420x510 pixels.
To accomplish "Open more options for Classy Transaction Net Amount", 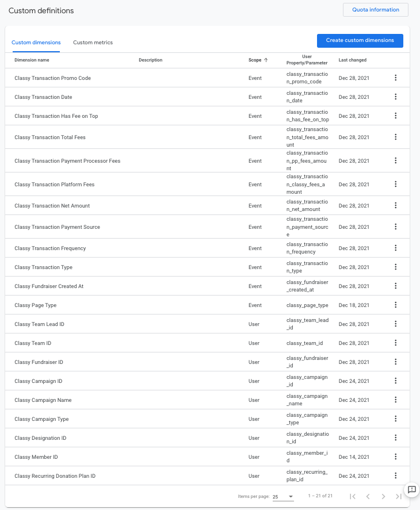I will pos(396,205).
